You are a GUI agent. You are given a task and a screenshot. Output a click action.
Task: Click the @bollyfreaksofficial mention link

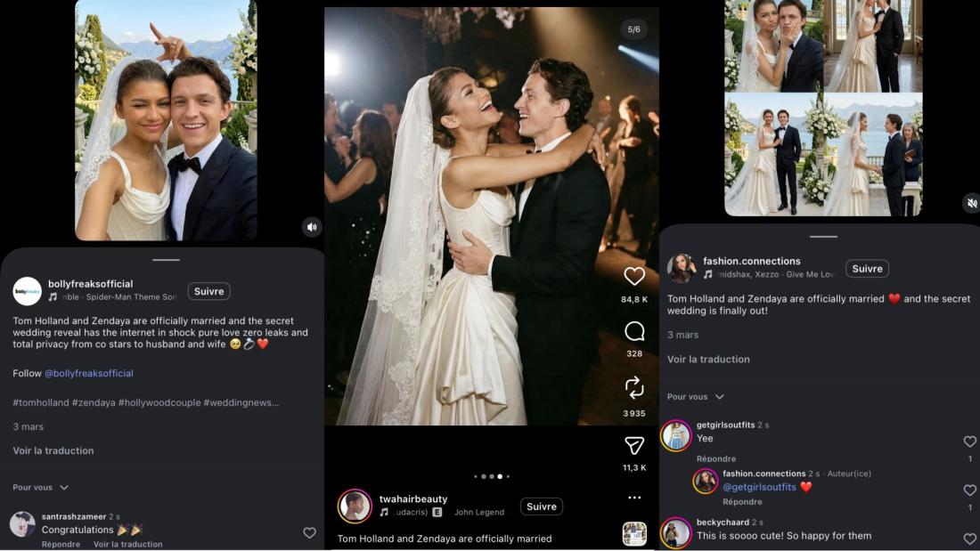[88, 374]
